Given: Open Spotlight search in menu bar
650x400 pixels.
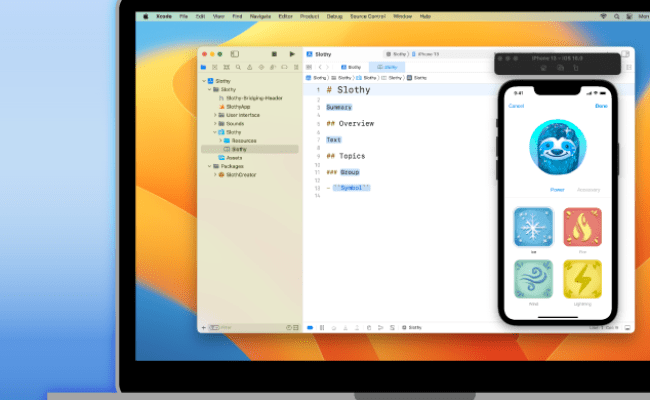Looking at the screenshot, I should 616,16.
